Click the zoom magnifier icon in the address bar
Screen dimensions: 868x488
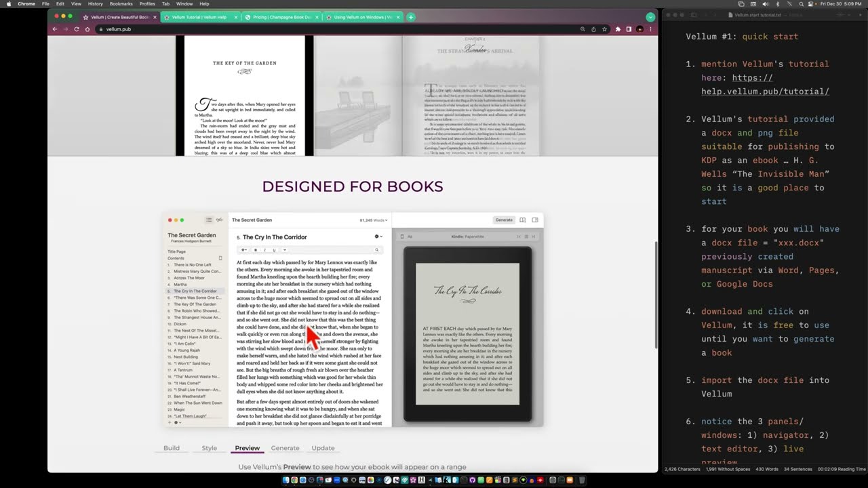(583, 29)
